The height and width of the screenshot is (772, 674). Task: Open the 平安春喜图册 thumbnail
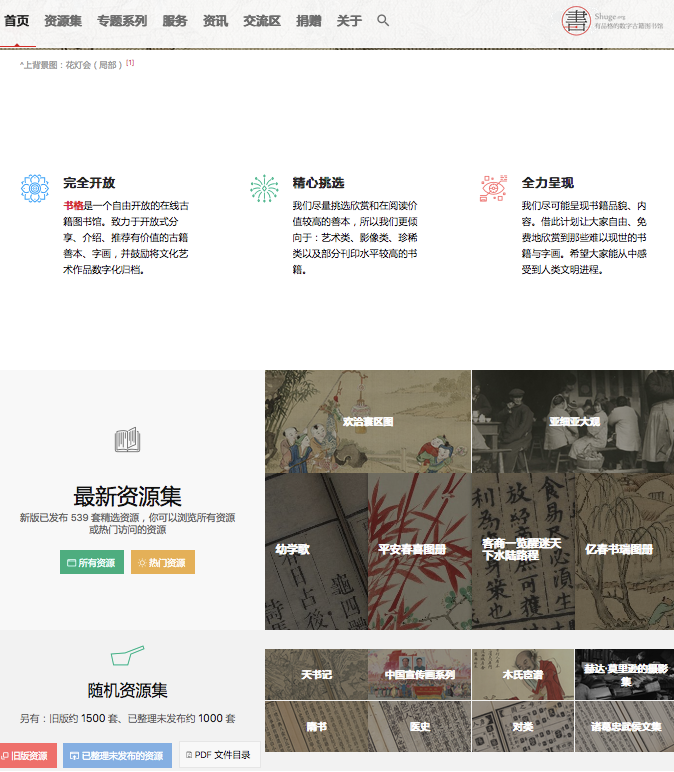click(419, 551)
